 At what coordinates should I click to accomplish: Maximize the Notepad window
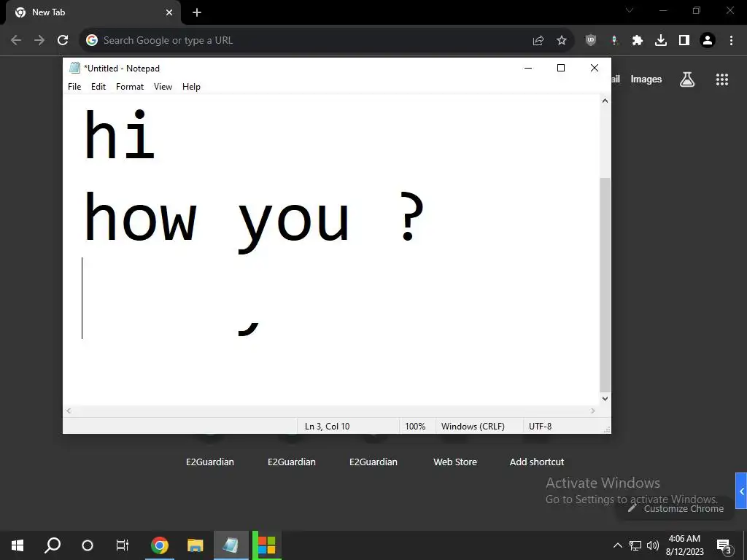(x=561, y=68)
